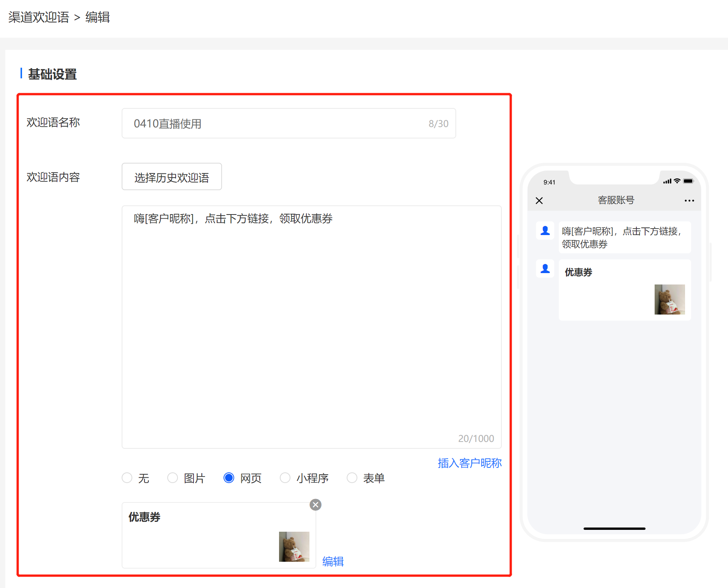Select the 无 attachment option
The width and height of the screenshot is (728, 588).
pyautogui.click(x=127, y=478)
